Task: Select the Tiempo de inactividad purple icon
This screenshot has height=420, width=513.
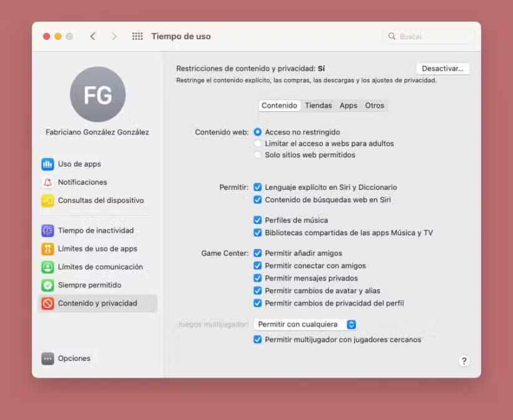Action: [x=48, y=231]
